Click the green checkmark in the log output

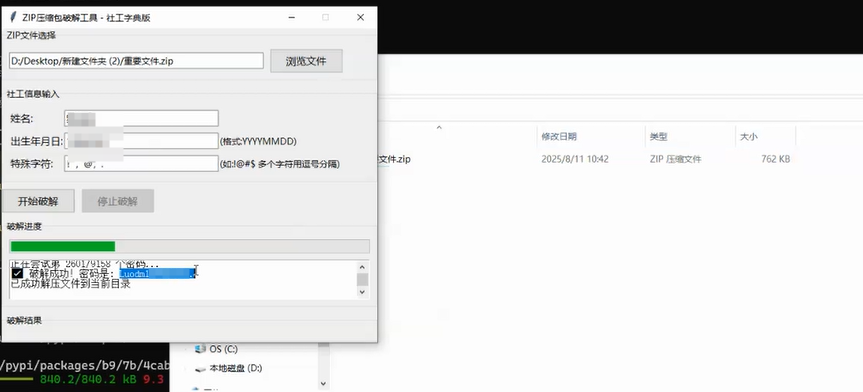point(17,274)
